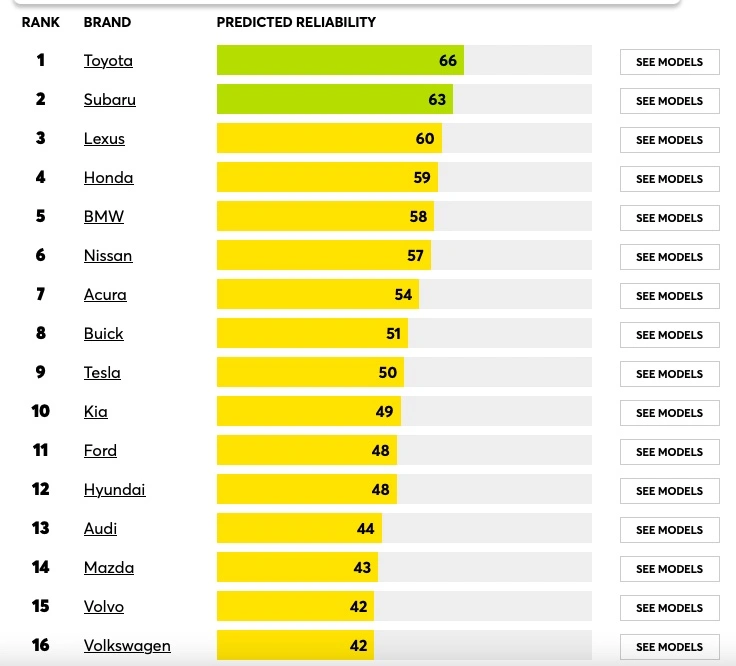View models for Nissan
The width and height of the screenshot is (736, 666).
669,257
